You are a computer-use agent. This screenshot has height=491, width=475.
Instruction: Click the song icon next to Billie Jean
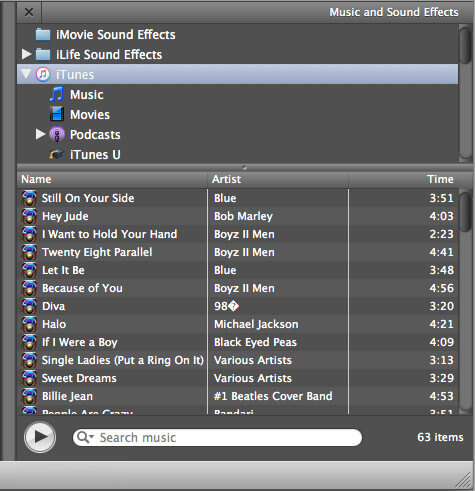click(x=29, y=396)
